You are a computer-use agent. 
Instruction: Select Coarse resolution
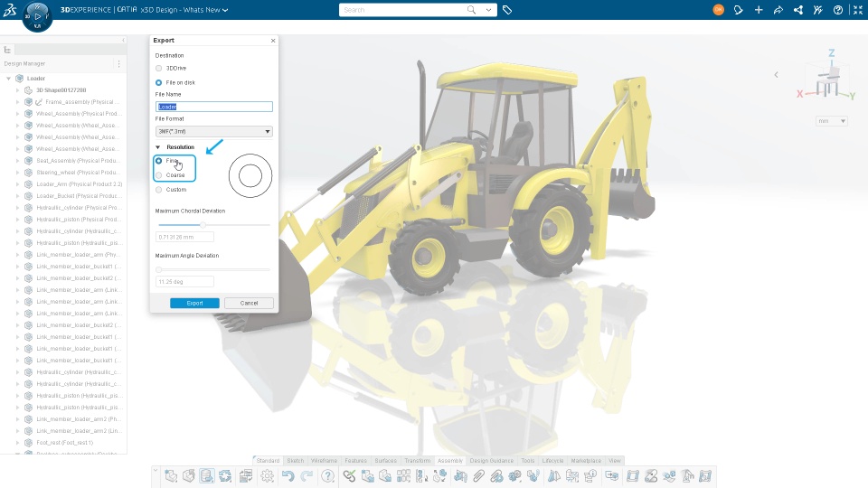tap(159, 174)
